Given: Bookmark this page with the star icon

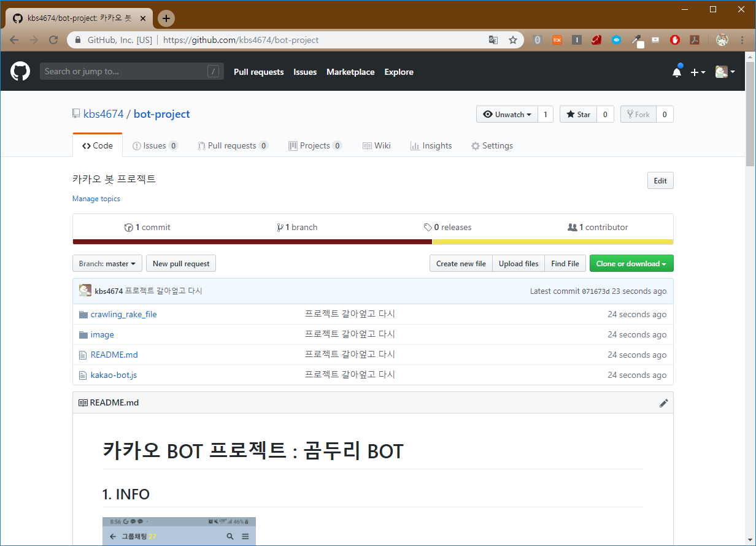Looking at the screenshot, I should pos(513,40).
